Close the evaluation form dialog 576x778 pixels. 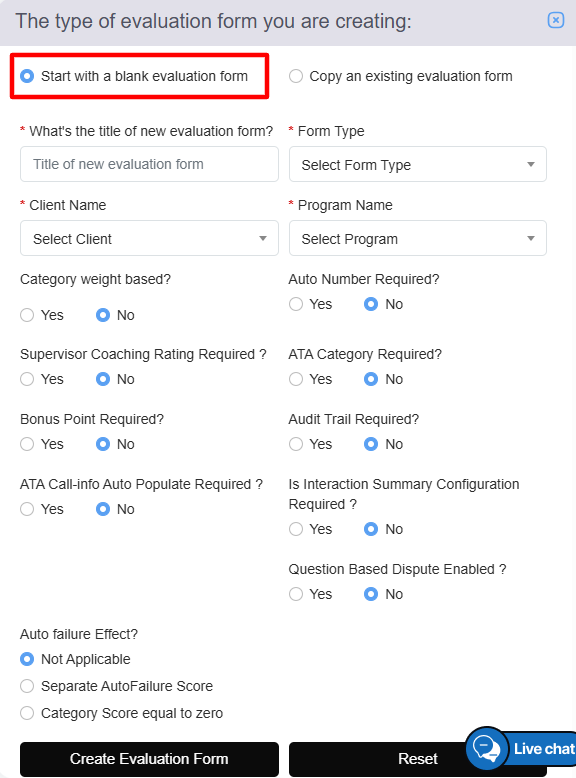(x=556, y=20)
